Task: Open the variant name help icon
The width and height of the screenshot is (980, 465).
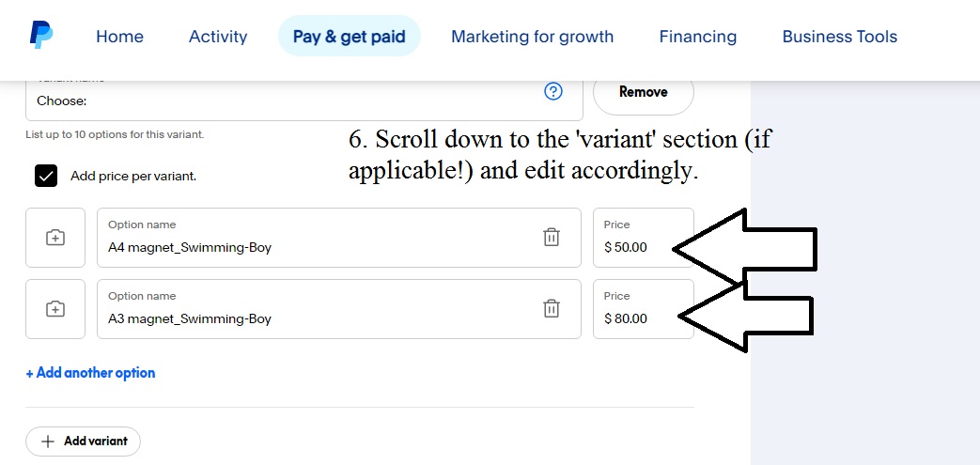Action: pyautogui.click(x=553, y=92)
